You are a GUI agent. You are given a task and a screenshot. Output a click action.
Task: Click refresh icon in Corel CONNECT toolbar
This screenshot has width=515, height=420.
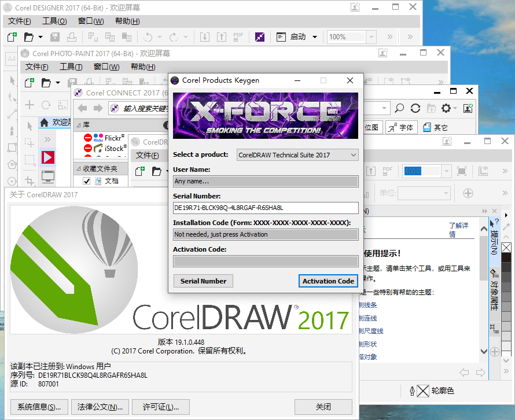point(415,108)
